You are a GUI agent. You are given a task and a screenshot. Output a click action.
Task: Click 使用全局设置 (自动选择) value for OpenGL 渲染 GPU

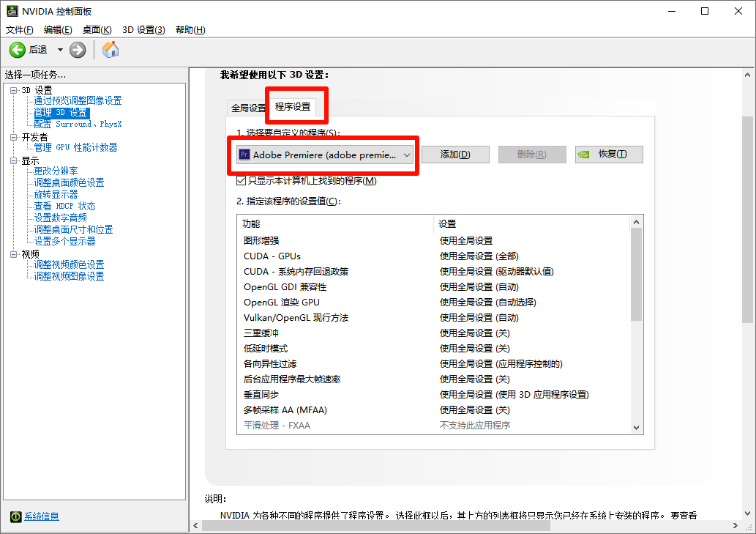click(488, 303)
